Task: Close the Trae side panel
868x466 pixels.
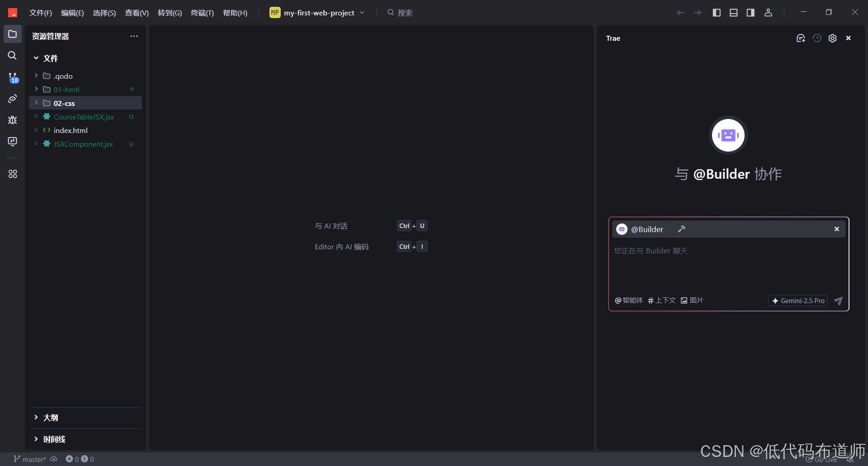Action: pyautogui.click(x=849, y=38)
